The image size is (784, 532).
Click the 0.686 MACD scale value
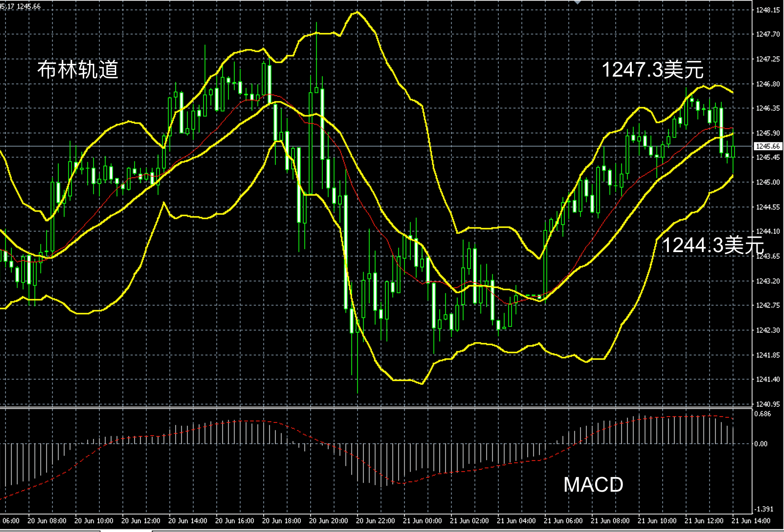tap(762, 414)
